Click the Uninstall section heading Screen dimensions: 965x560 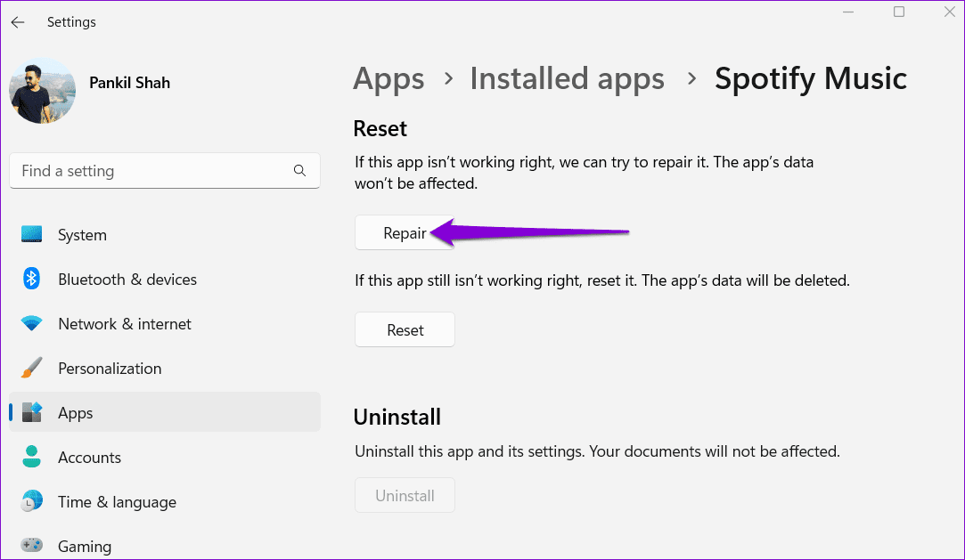[397, 417]
